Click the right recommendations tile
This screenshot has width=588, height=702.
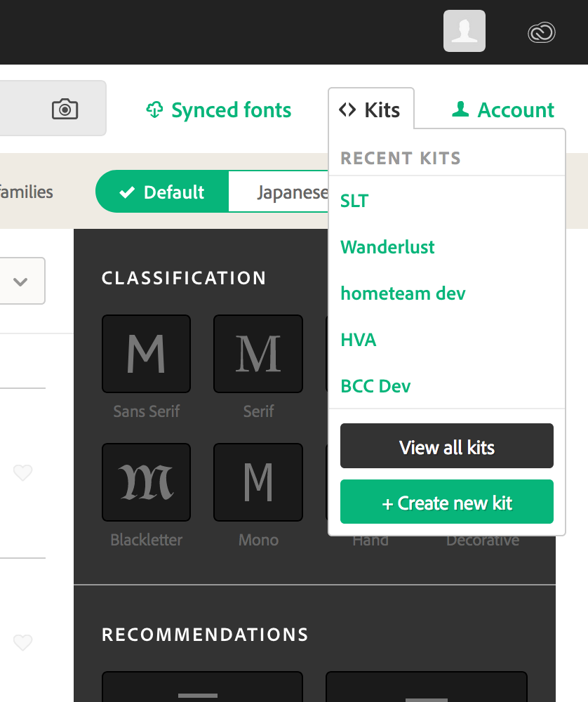pyautogui.click(x=427, y=687)
